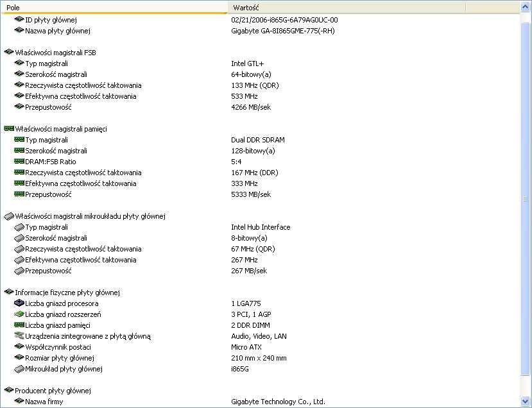Viewport: 532px width, 408px height.
Task: Click chipset bus Typ magistrali icon
Action: [x=19, y=227]
